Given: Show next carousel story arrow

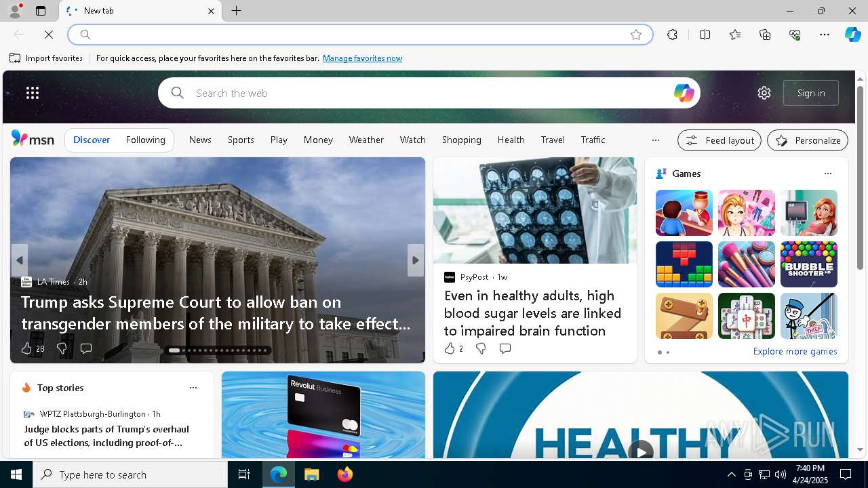Looking at the screenshot, I should (x=416, y=260).
